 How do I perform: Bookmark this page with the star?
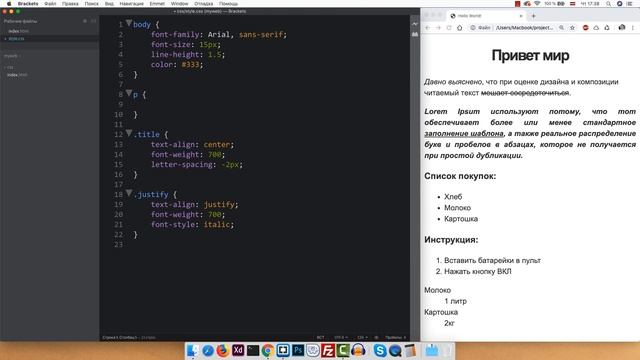pyautogui.click(x=572, y=28)
